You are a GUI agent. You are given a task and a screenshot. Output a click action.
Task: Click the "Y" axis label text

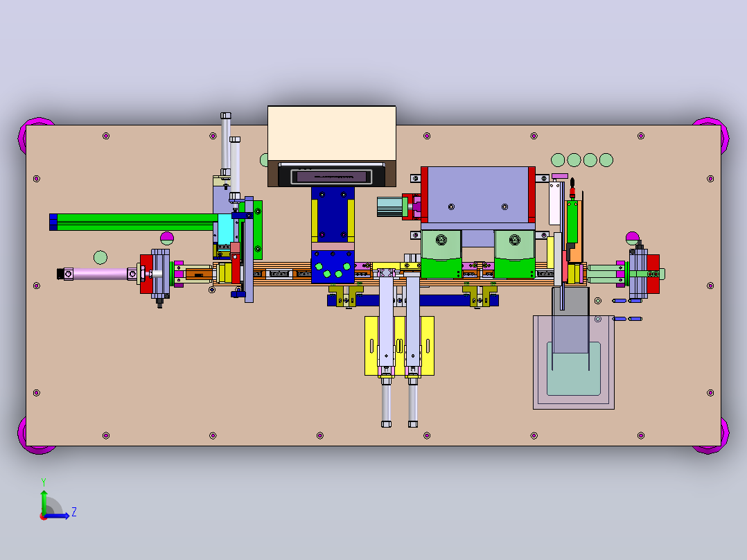click(x=44, y=482)
